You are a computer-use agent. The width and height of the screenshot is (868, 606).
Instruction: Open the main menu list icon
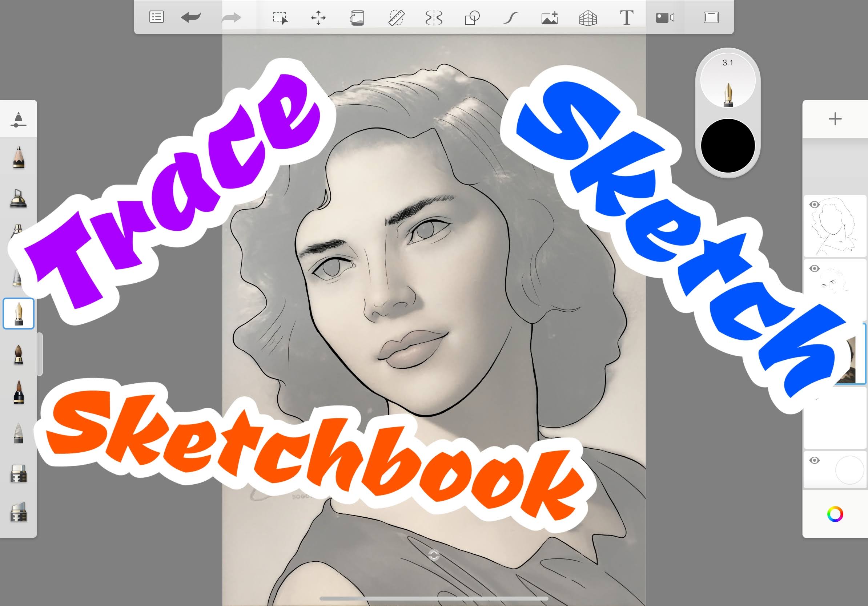tap(157, 17)
